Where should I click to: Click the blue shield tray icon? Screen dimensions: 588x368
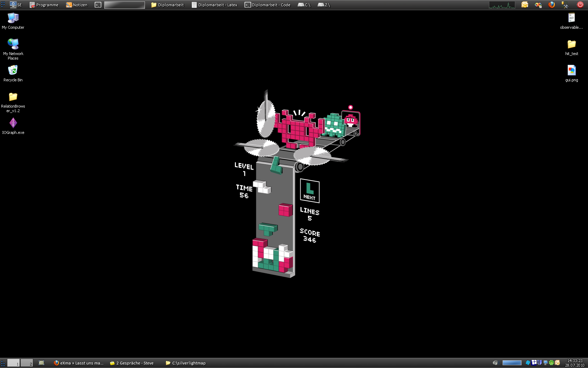(x=540, y=362)
